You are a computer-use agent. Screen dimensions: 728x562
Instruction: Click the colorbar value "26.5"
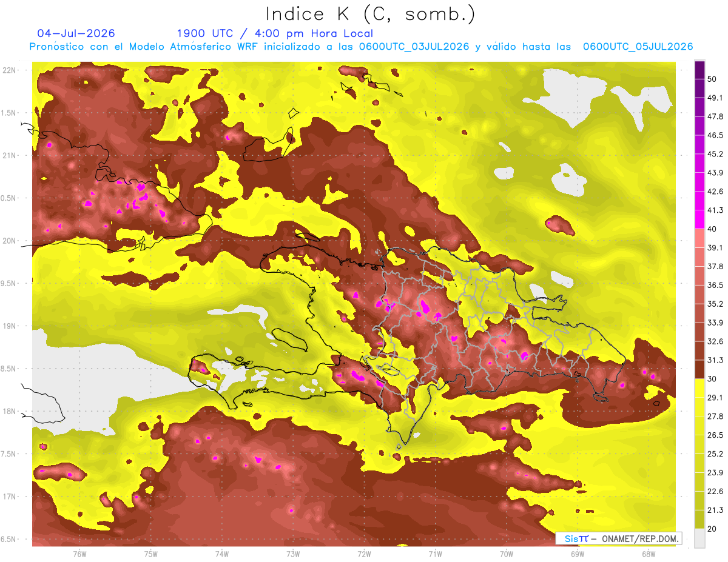(716, 435)
